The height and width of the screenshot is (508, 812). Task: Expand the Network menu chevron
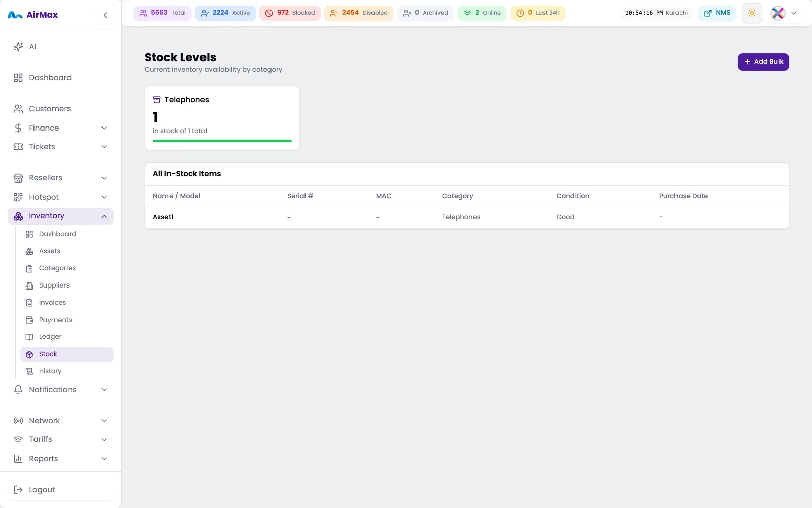coord(104,421)
